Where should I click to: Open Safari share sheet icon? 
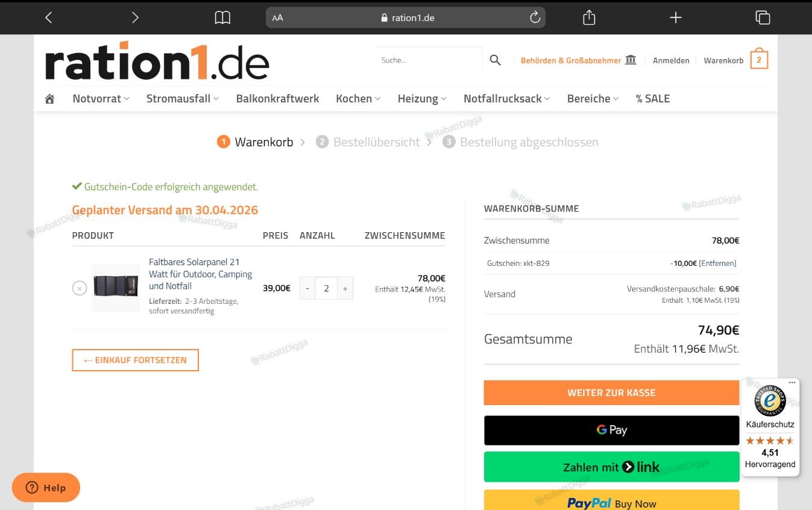click(589, 17)
